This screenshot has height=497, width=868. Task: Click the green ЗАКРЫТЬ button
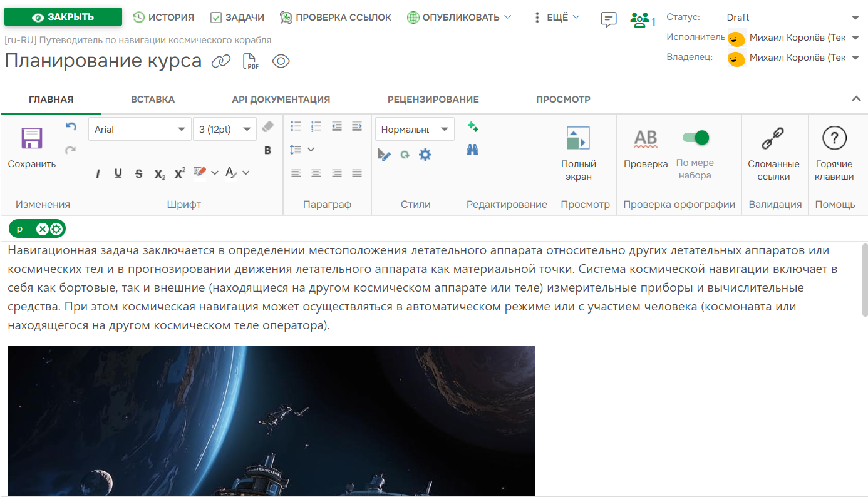[x=63, y=17]
